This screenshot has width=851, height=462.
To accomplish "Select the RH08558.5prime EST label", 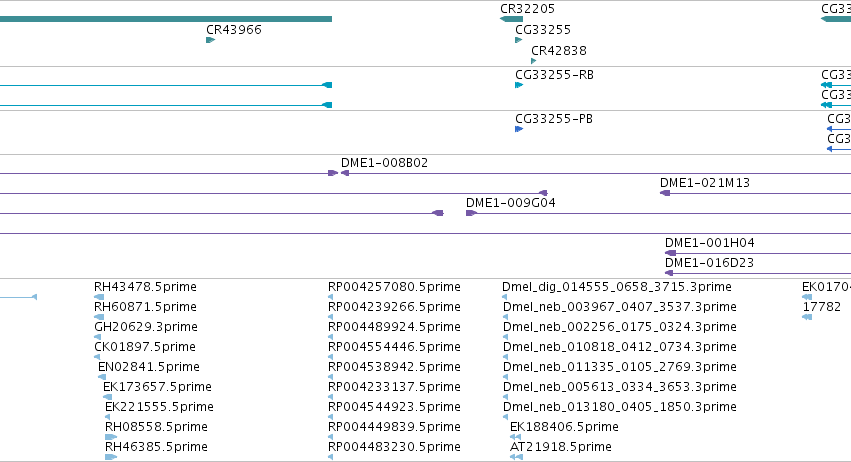I will coord(156,427).
